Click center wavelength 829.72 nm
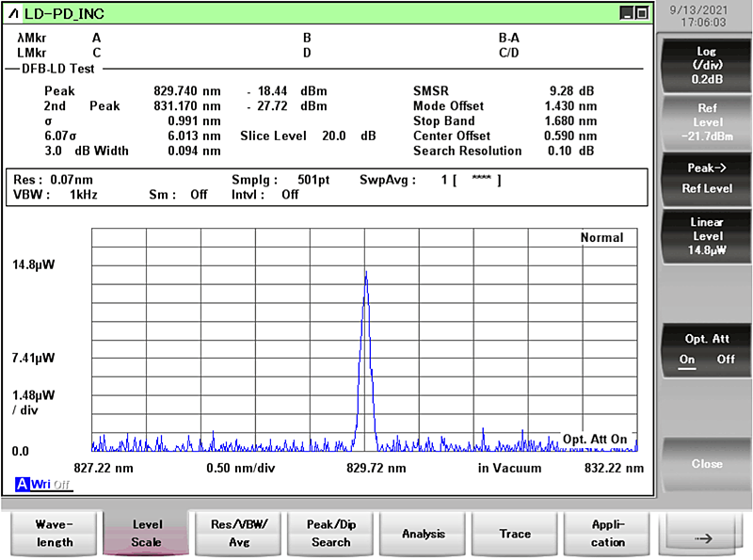This screenshot has height=560, width=753. click(376, 468)
